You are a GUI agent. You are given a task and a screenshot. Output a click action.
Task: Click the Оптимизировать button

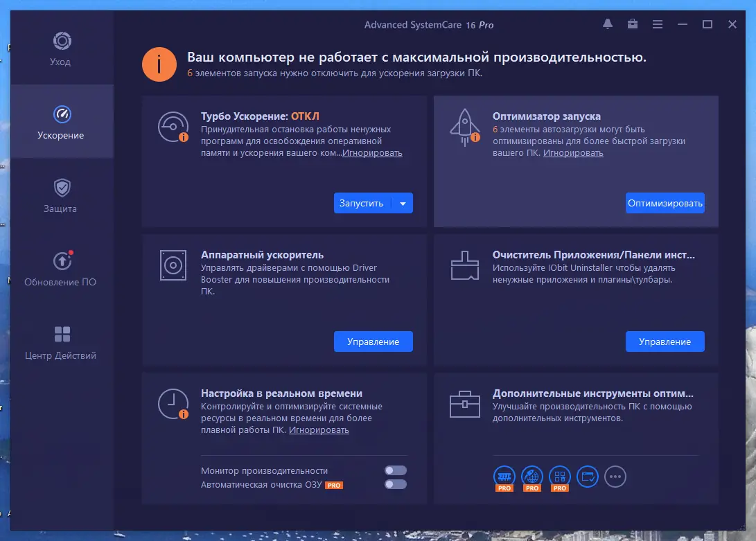tap(665, 203)
